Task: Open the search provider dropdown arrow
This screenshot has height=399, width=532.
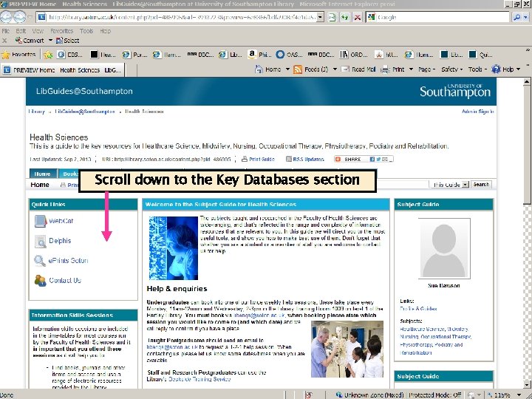Action: coord(526,17)
